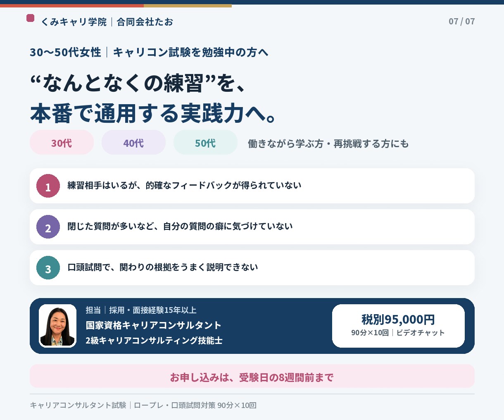Click the numbered circle 1 badge
Screen dimensions: 504x420
[x=48, y=186]
